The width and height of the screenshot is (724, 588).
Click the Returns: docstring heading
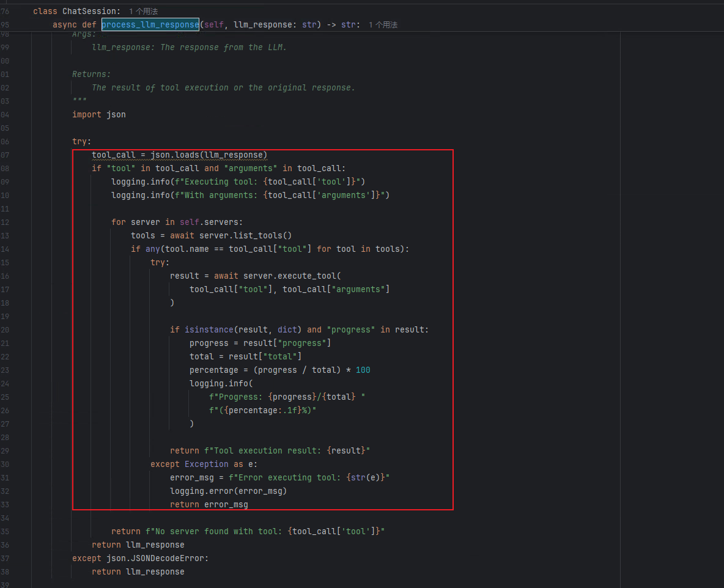tap(92, 75)
